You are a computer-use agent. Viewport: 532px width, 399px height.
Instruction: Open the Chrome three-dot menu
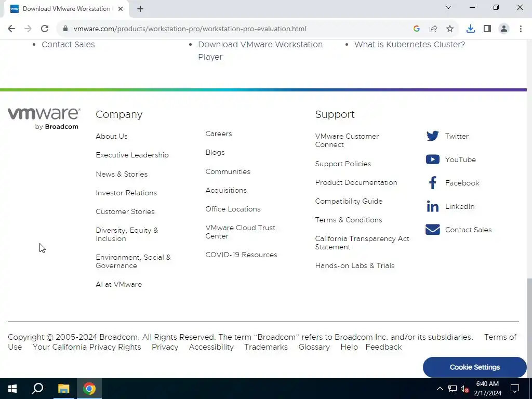(x=521, y=29)
